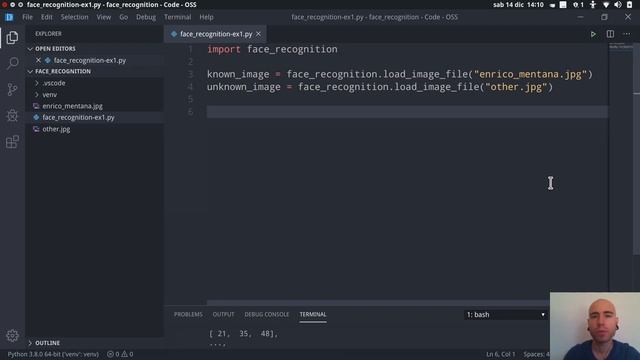Select the face_recognition-ex1.py editor tab
Screen dimensions: 640x360
pos(216,34)
